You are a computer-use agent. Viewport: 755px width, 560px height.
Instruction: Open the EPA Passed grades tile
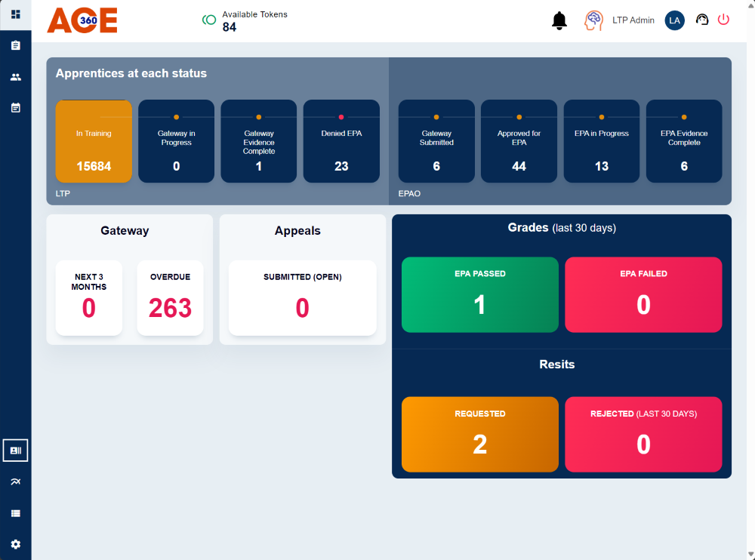[x=479, y=295]
